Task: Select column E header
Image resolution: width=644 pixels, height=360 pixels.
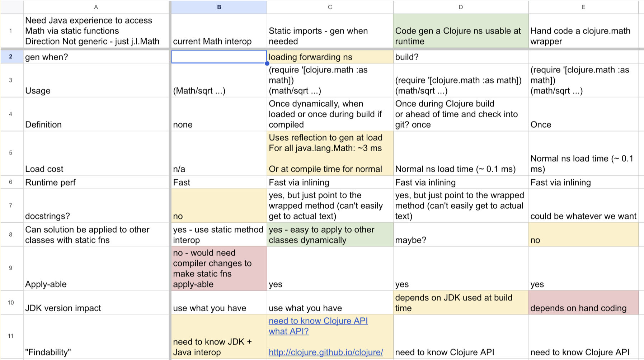Action: coord(583,7)
